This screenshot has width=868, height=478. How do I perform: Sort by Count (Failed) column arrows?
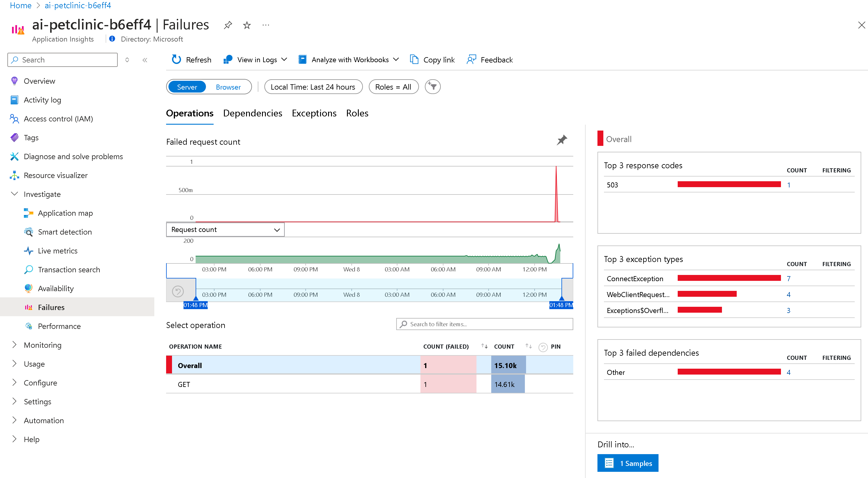coord(484,346)
